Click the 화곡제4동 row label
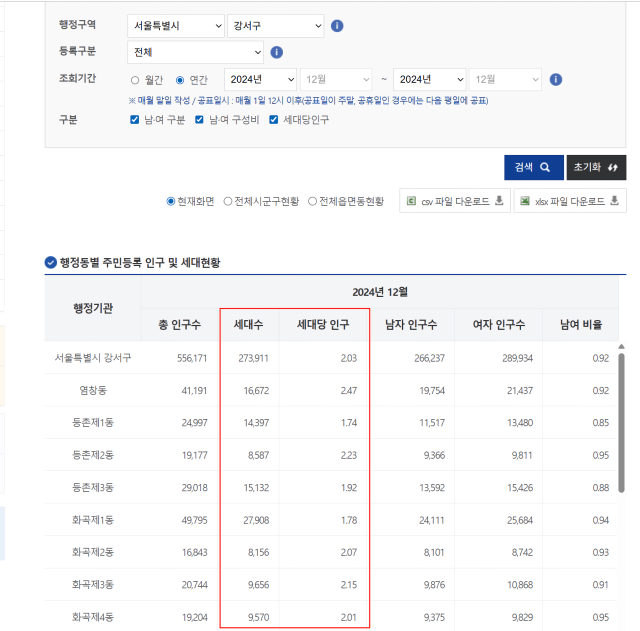This screenshot has width=640, height=631. [93, 617]
